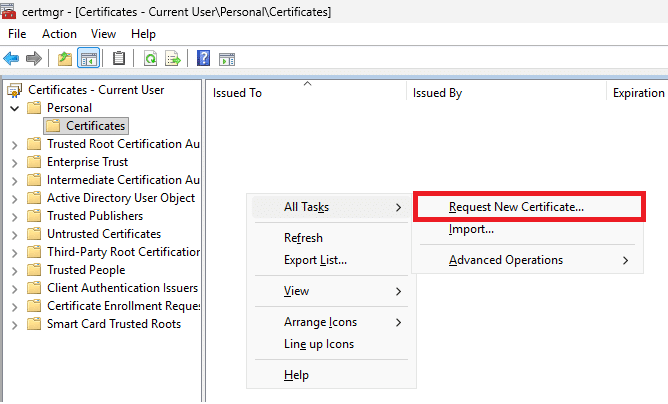Toggle the Show/Hide Action Pane icon
Viewport: 668px width, 404px height.
pyautogui.click(x=226, y=59)
